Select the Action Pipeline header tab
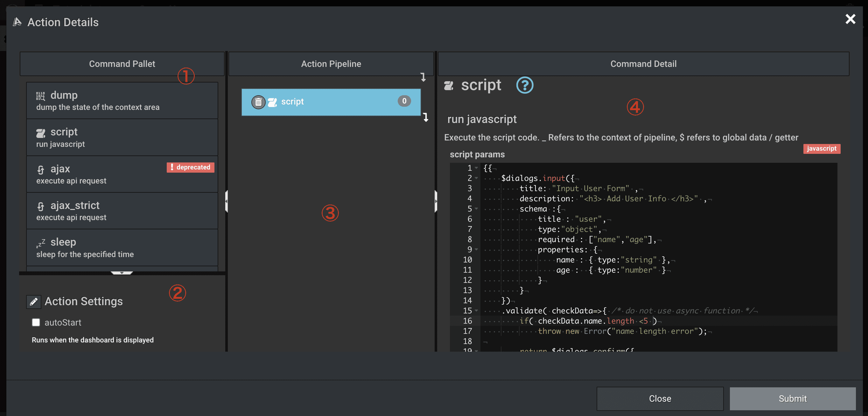The width and height of the screenshot is (868, 416). (331, 64)
